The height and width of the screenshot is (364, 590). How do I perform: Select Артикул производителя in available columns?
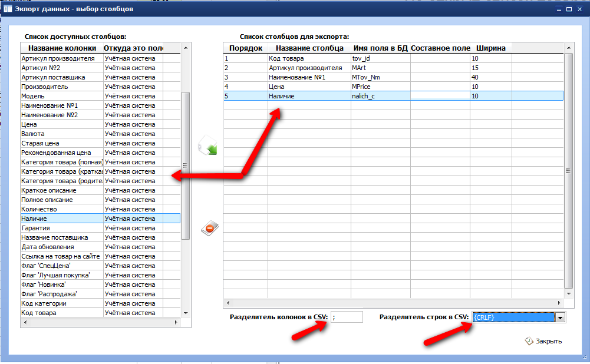point(100,58)
